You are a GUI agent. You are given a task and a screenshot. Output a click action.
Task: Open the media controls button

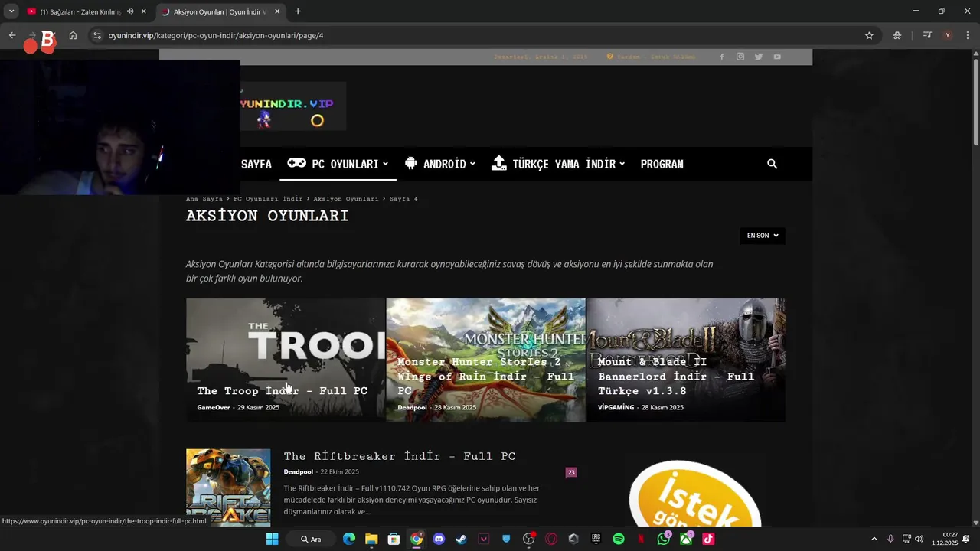(927, 35)
